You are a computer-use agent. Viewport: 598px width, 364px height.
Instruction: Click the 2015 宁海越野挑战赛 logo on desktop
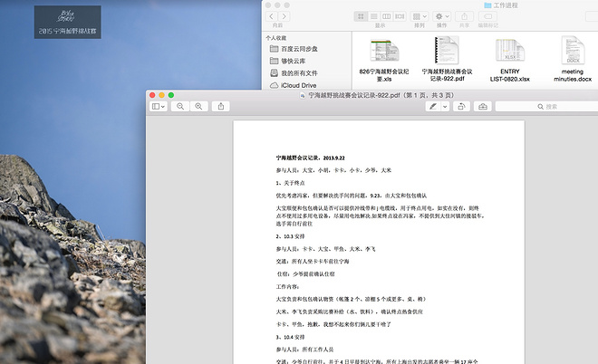68,22
